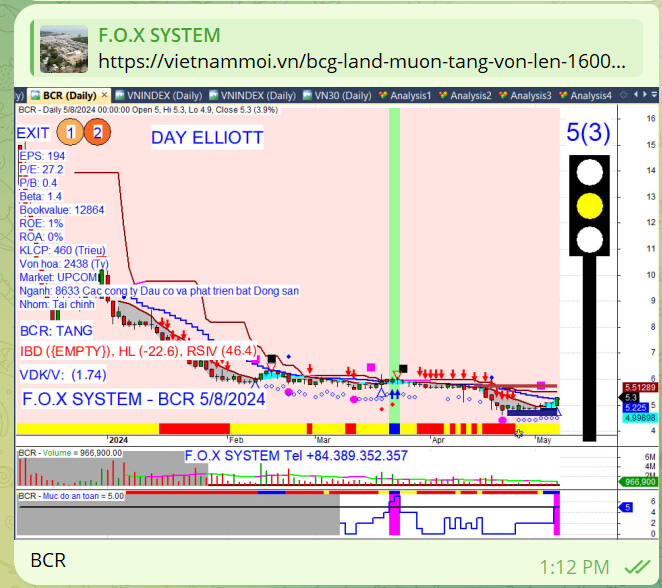Click the magenta square marker in March
This screenshot has width=662, height=588.
(371, 367)
